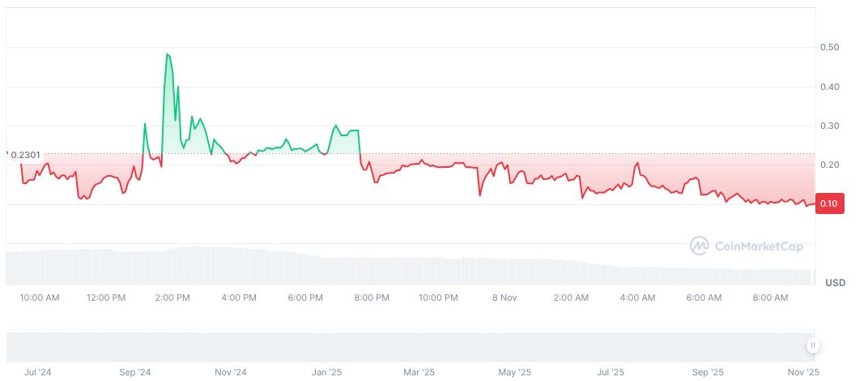Click Nov '25 in the range navigator
Viewport: 868px width, 381px height.
(804, 373)
